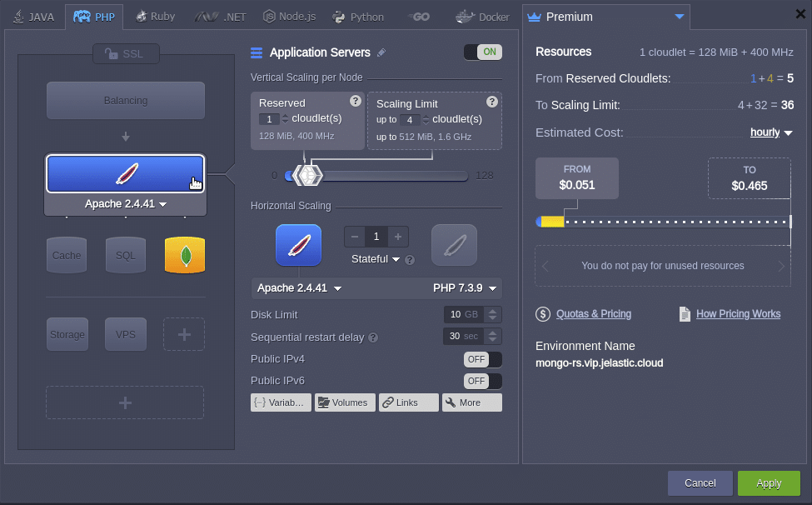Switch to the .NET tab
The width and height of the screenshot is (812, 505).
pos(221,17)
